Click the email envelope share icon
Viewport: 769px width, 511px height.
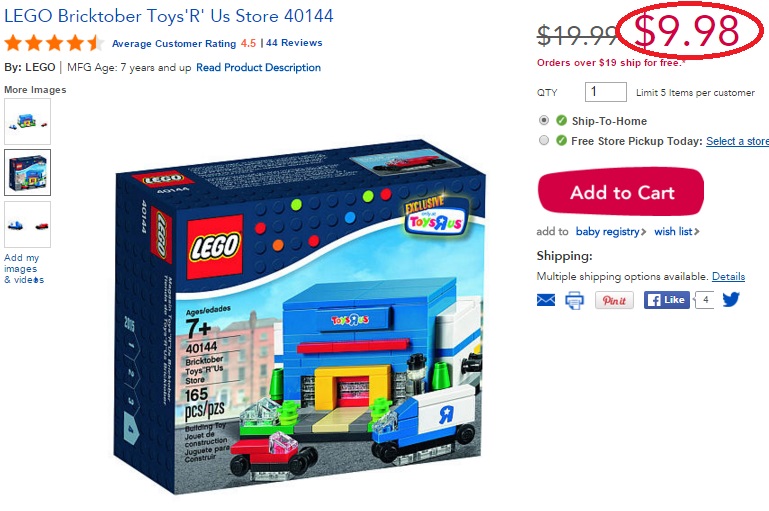click(546, 300)
